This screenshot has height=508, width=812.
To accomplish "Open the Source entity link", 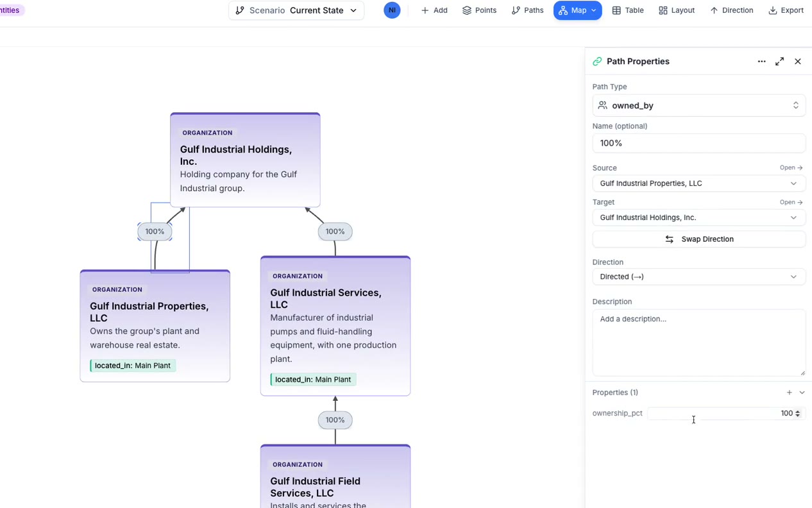I will 791,167.
